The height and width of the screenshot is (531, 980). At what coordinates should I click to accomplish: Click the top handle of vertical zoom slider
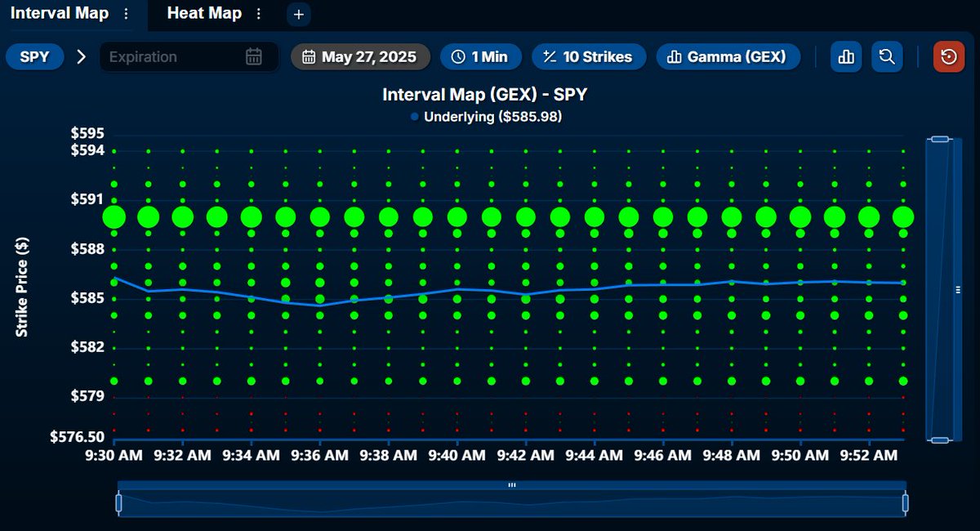[940, 140]
